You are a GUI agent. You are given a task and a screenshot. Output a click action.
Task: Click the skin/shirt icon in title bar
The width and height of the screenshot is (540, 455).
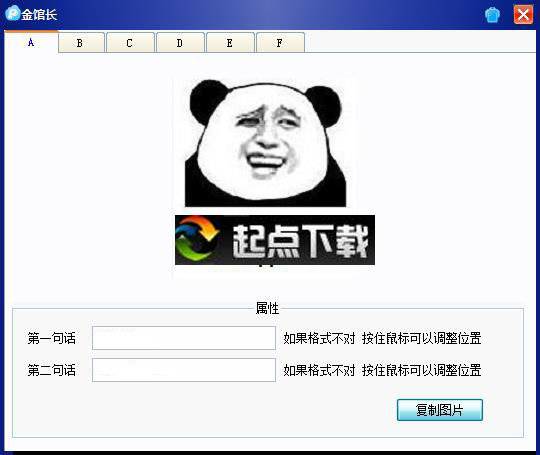pyautogui.click(x=492, y=15)
